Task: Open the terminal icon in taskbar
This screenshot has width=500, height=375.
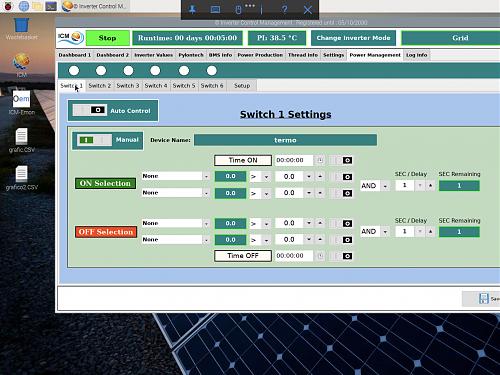Action: (51, 6)
